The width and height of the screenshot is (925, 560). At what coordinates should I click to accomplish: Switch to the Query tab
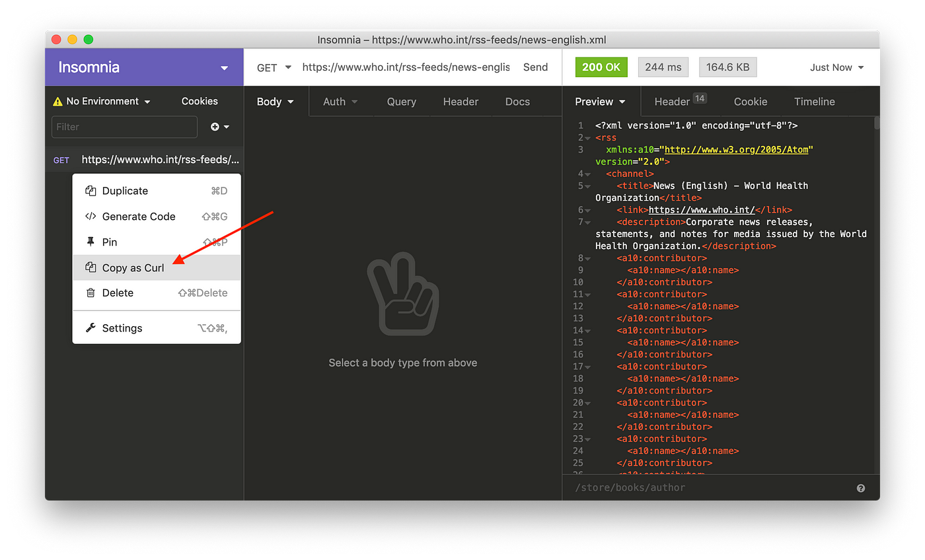pos(401,102)
